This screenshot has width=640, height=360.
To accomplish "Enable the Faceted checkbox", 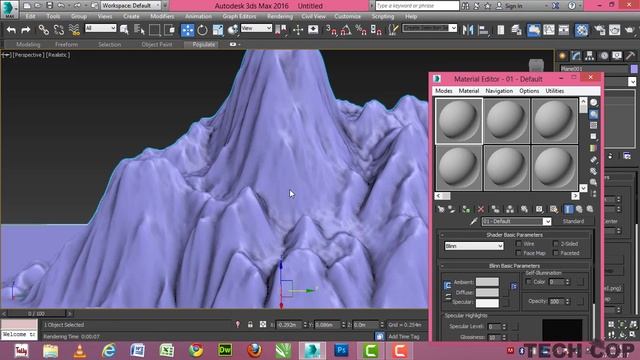I will (x=556, y=253).
